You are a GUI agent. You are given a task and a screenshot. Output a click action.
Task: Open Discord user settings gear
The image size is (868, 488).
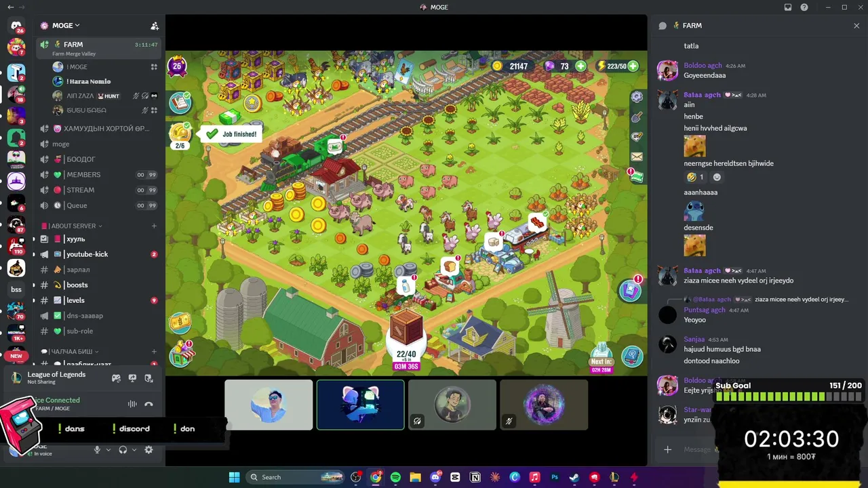[x=149, y=450]
